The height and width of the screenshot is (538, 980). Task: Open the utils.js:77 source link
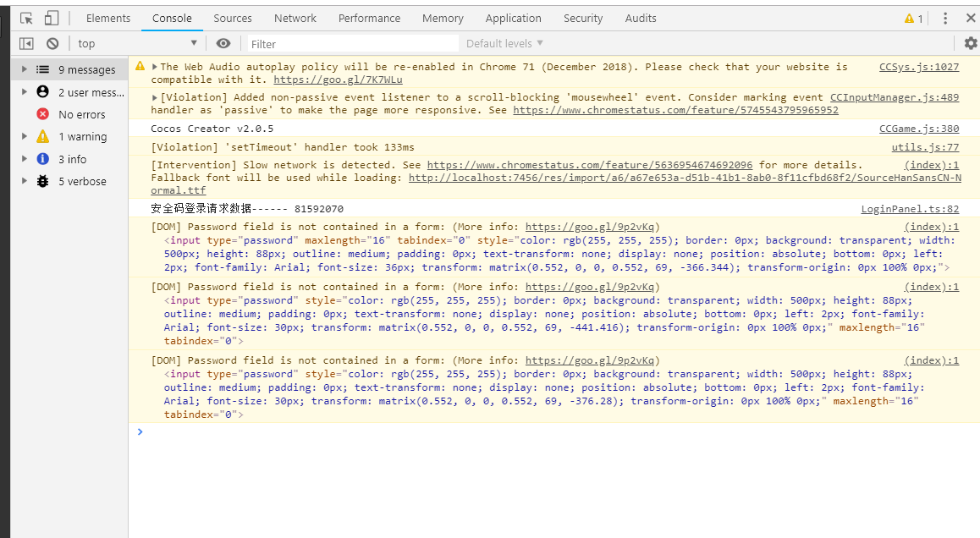[925, 147]
